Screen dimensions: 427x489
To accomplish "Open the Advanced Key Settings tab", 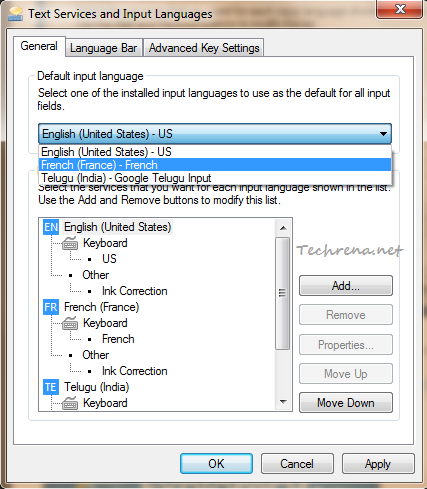I will [204, 48].
